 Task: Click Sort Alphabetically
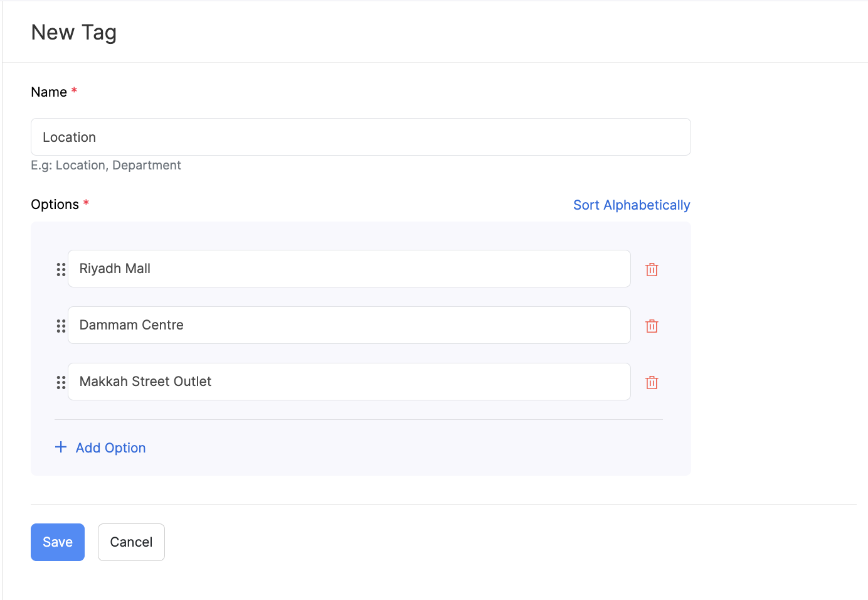(x=631, y=205)
